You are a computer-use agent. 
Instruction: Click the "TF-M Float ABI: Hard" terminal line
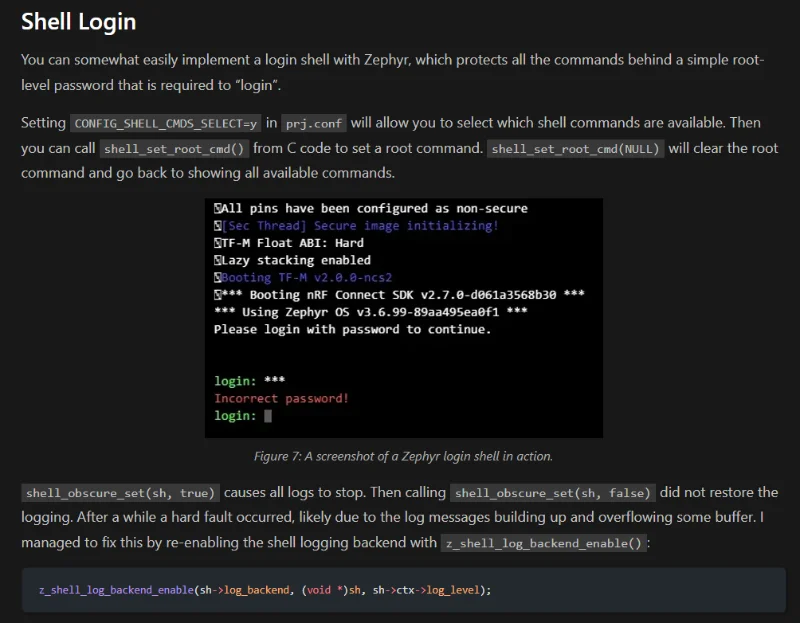292,243
